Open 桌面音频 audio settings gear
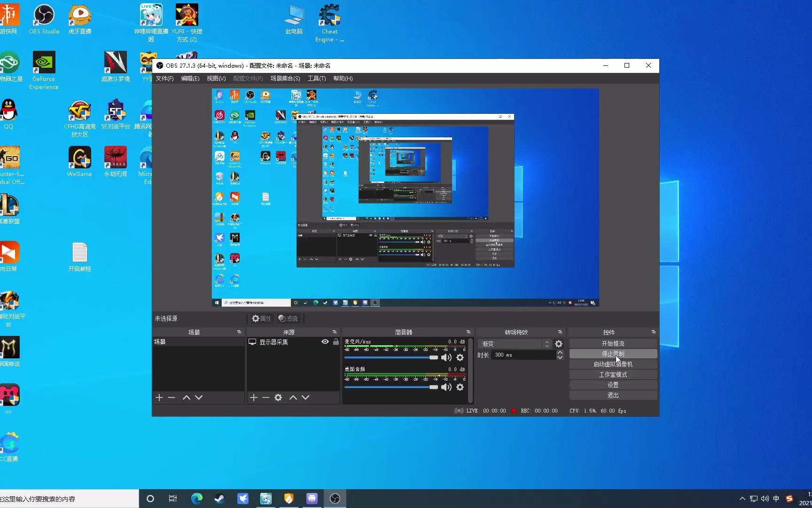Image resolution: width=812 pixels, height=508 pixels. (460, 387)
